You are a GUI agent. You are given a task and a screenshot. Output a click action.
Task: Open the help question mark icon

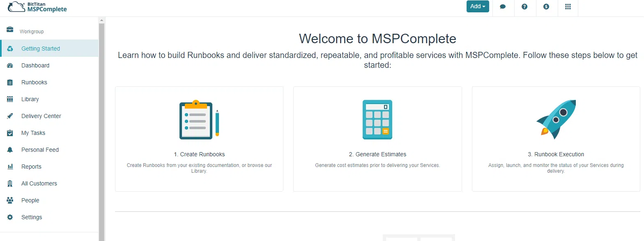[524, 7]
